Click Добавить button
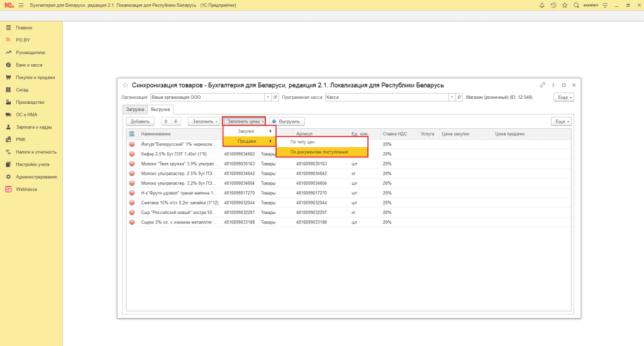Viewport: 644px width, 346px height. [140, 121]
